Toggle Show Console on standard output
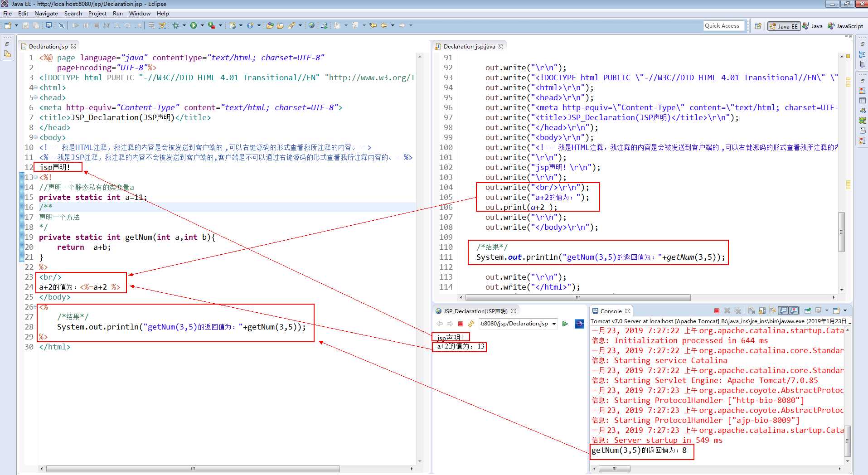The height and width of the screenshot is (475, 868). [x=783, y=311]
